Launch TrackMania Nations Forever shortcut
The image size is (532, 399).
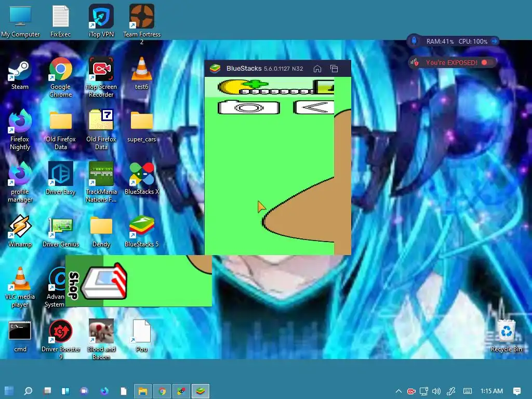coord(101,182)
